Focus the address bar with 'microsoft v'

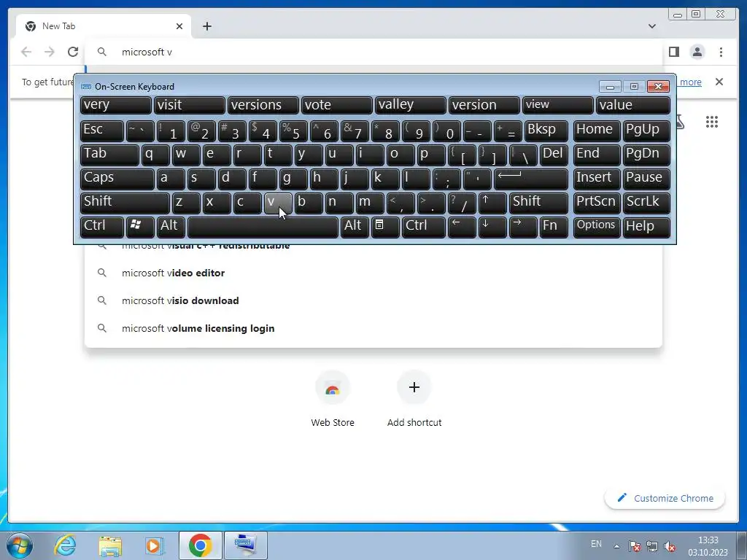373,52
